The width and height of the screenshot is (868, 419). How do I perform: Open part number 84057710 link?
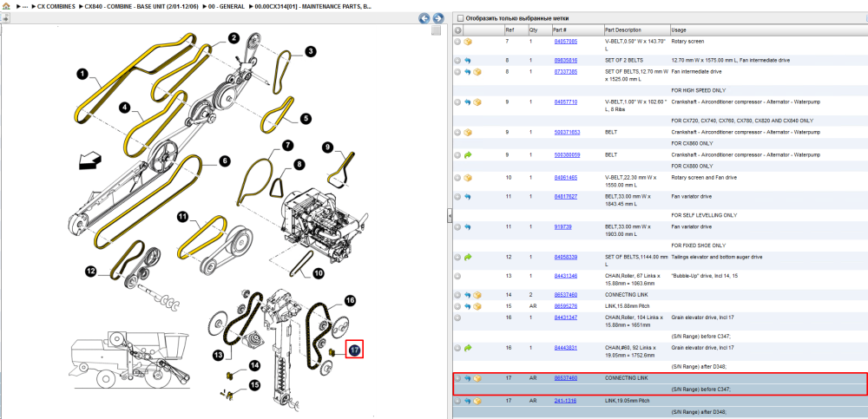point(566,101)
